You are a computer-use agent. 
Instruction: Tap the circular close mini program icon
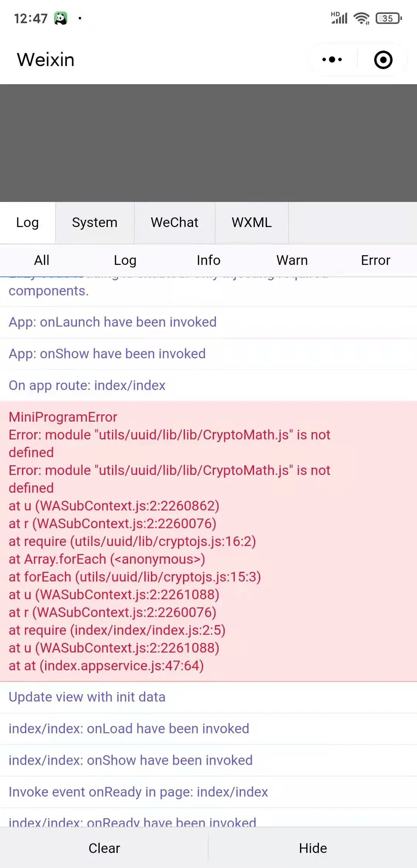[383, 60]
